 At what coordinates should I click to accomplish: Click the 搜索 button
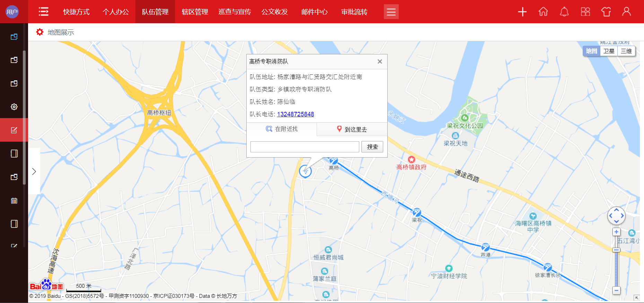[372, 147]
